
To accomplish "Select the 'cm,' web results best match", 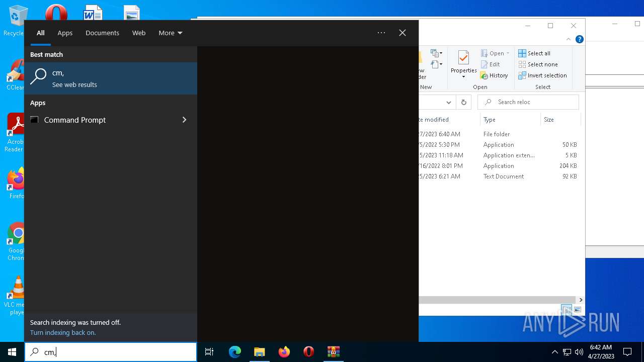I will (x=111, y=78).
